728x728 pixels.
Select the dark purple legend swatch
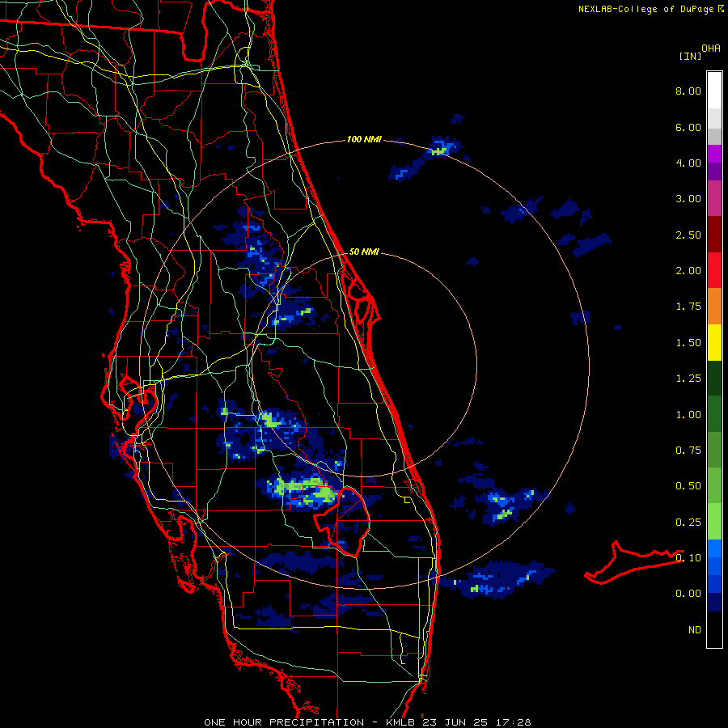coord(714,171)
